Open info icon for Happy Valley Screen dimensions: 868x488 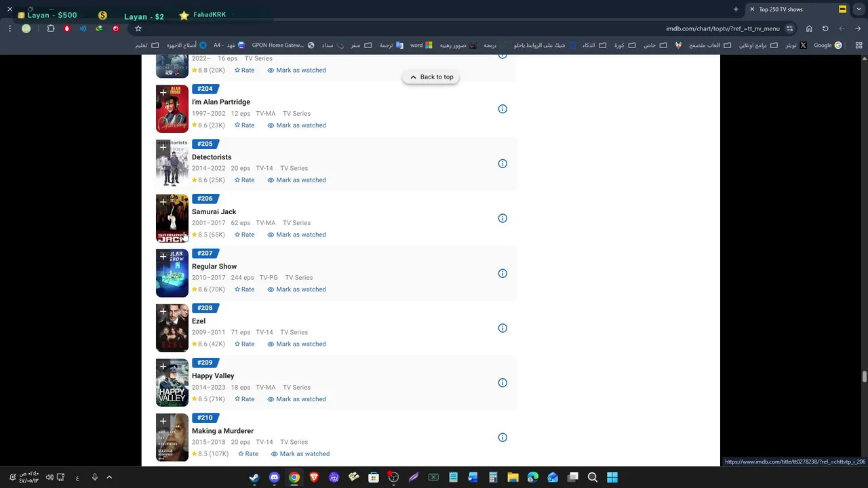coord(502,383)
